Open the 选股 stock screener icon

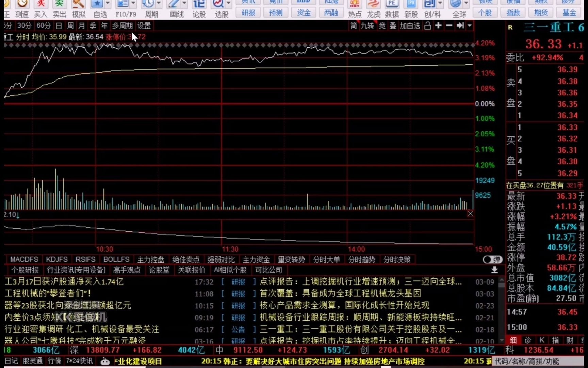coord(218,4)
